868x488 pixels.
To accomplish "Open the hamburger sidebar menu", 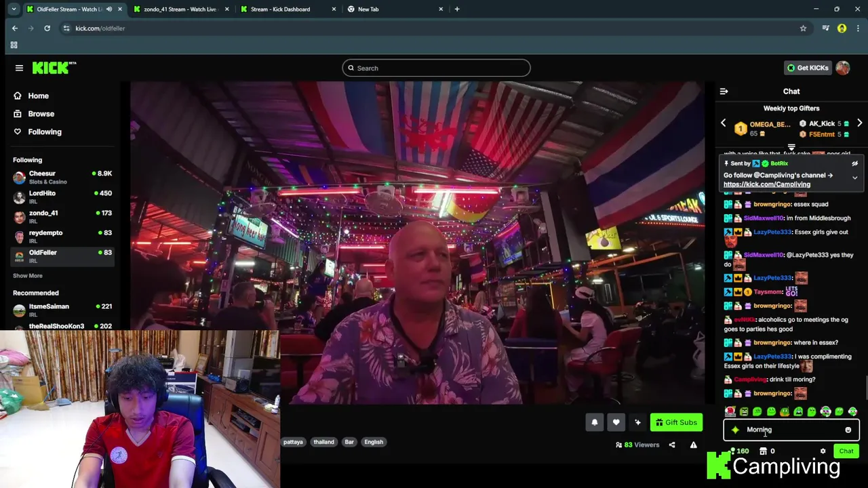I will pyautogui.click(x=19, y=68).
